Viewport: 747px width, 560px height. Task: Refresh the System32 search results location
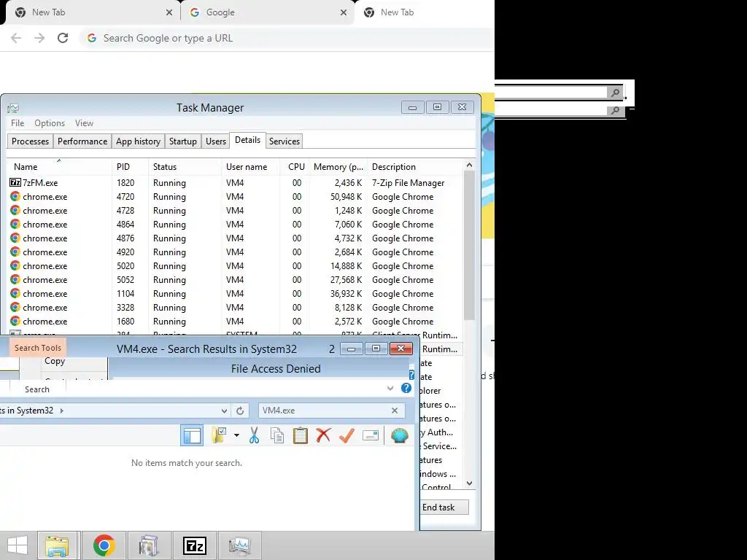point(240,411)
